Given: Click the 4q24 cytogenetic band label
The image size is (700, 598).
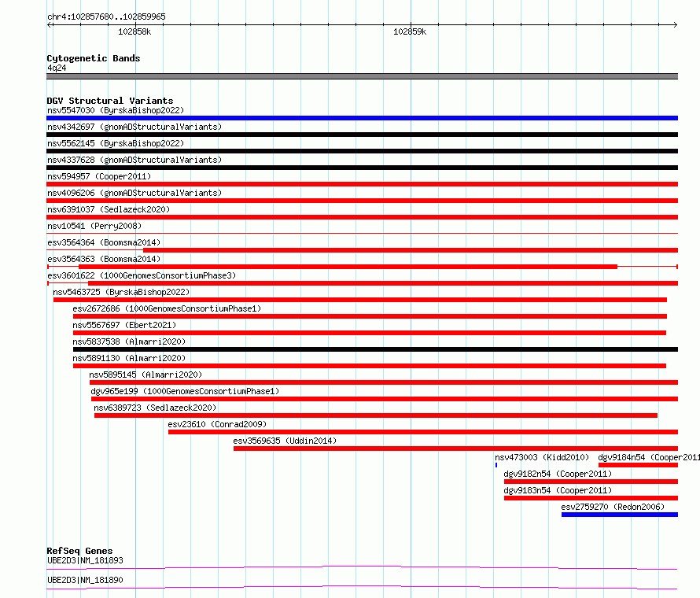Looking at the screenshot, I should (x=57, y=68).
